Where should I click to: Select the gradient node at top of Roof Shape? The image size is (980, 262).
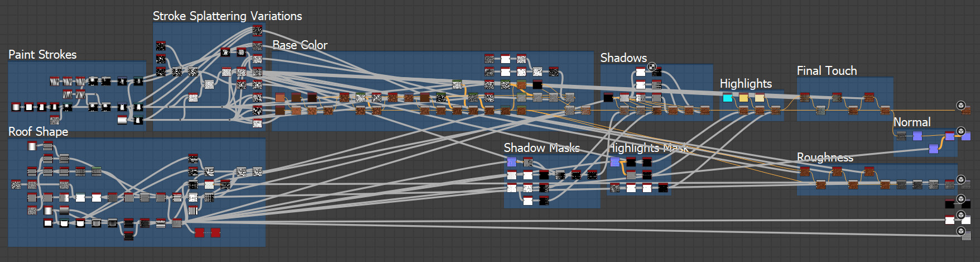pyautogui.click(x=32, y=146)
